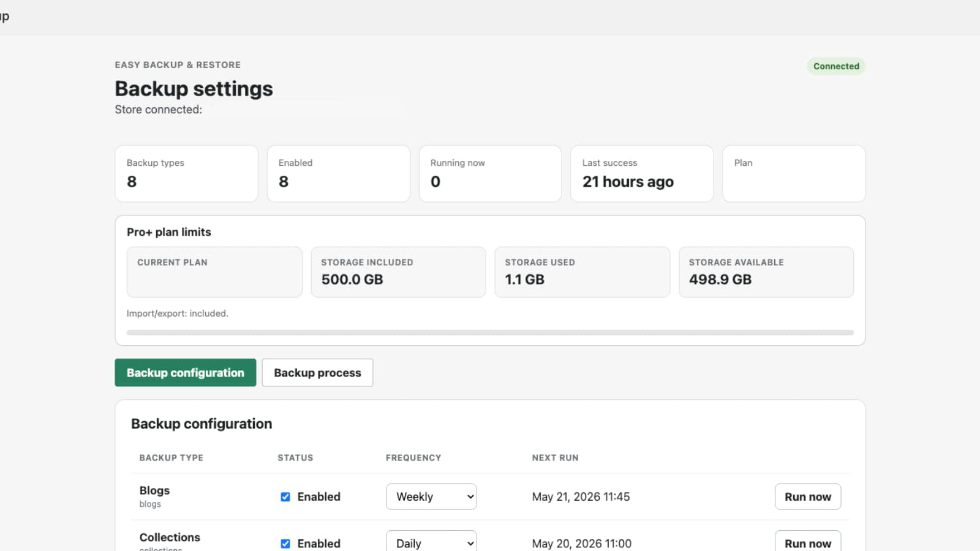This screenshot has width=980, height=551.
Task: Run the Collections backup now
Action: coord(808,541)
